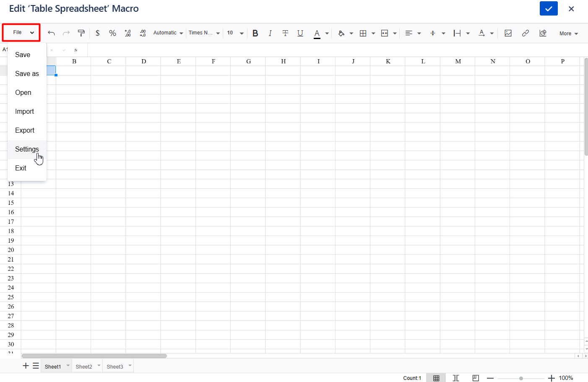Choose Settings from the File menu

tap(27, 149)
